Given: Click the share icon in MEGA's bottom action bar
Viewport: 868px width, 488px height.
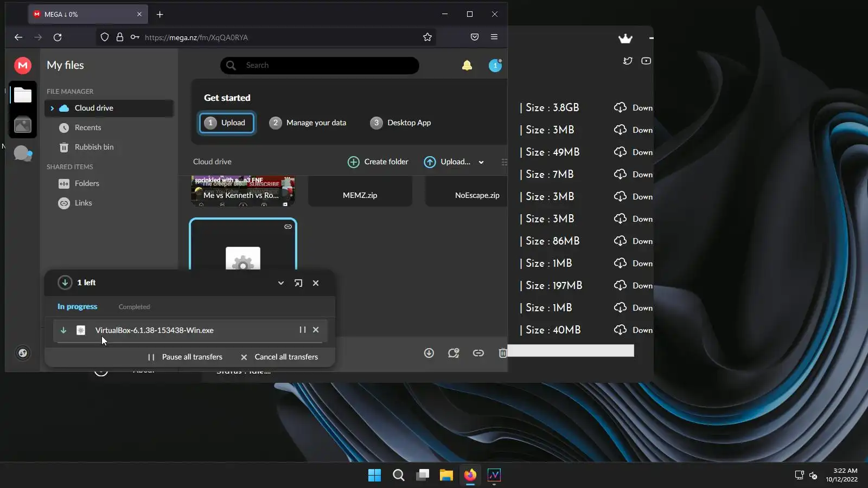Looking at the screenshot, I should [454, 354].
